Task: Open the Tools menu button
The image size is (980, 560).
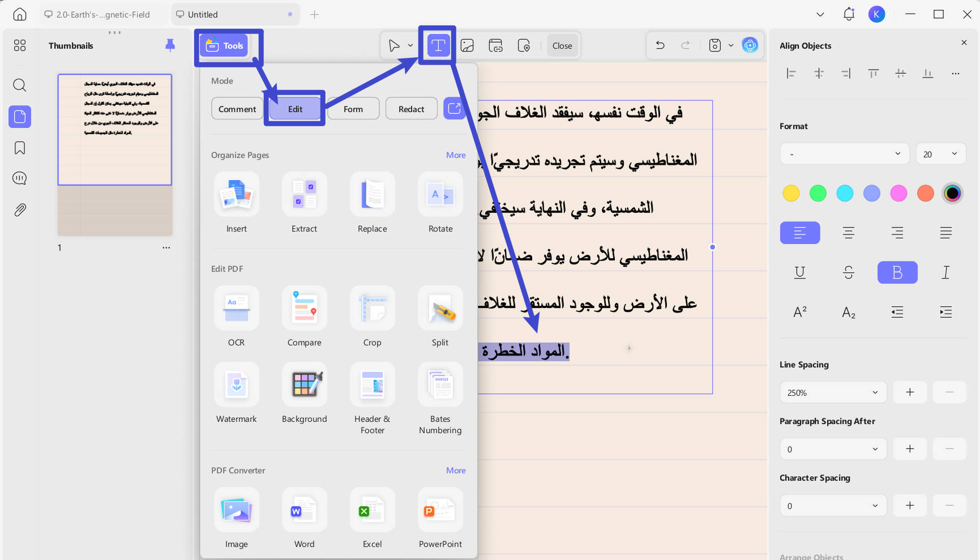Action: point(224,46)
